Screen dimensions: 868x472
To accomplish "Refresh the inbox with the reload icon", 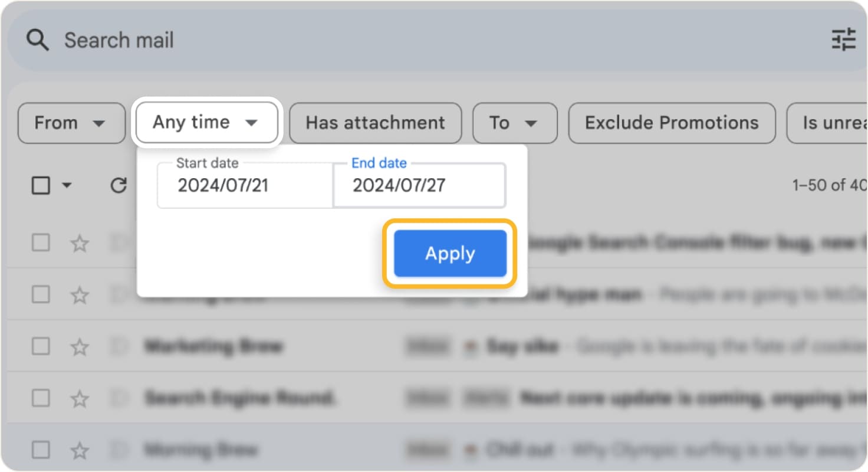I will [x=118, y=185].
